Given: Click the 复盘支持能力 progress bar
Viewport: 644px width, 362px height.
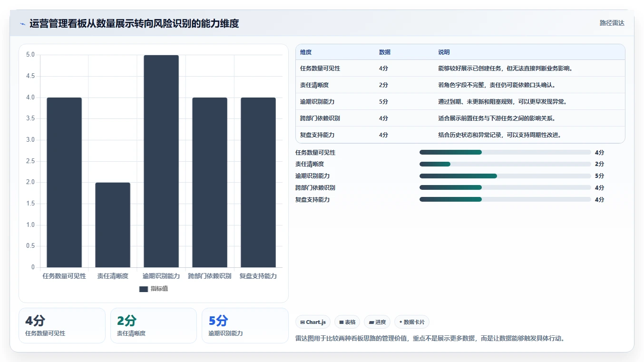Looking at the screenshot, I should (x=505, y=199).
